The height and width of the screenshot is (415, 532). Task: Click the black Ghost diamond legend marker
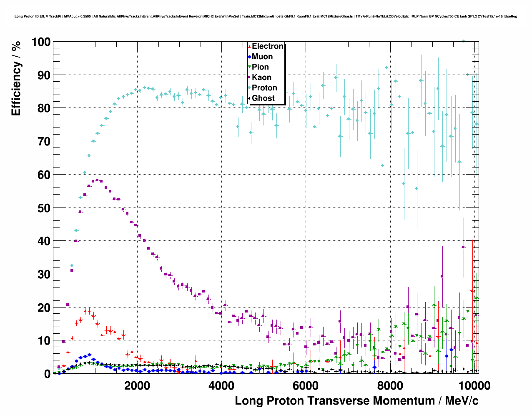pos(249,98)
